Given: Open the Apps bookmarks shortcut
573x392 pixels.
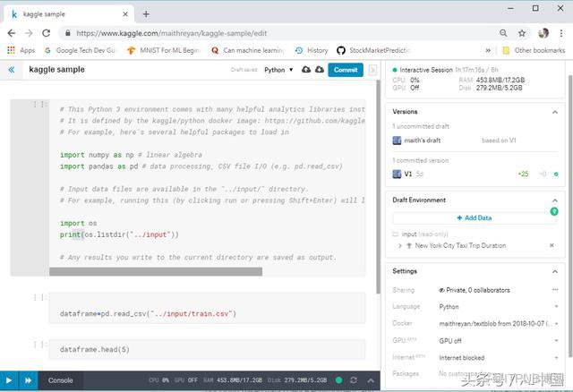Looking at the screenshot, I should (x=21, y=50).
